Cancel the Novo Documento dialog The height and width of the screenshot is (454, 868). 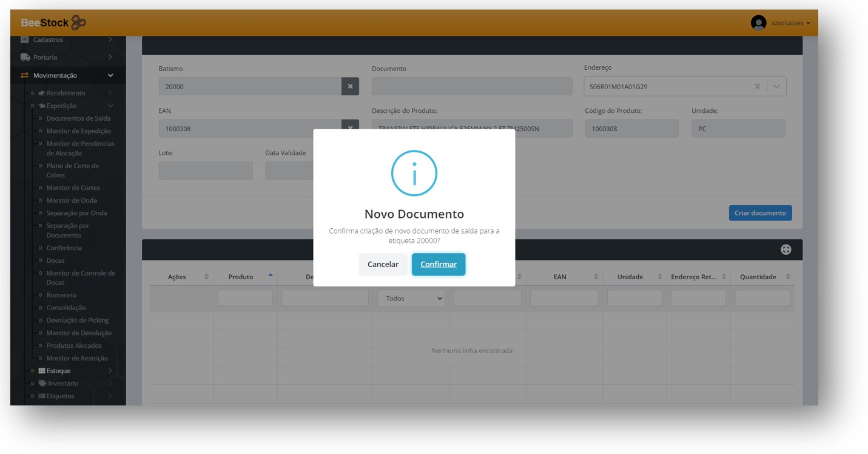click(383, 265)
